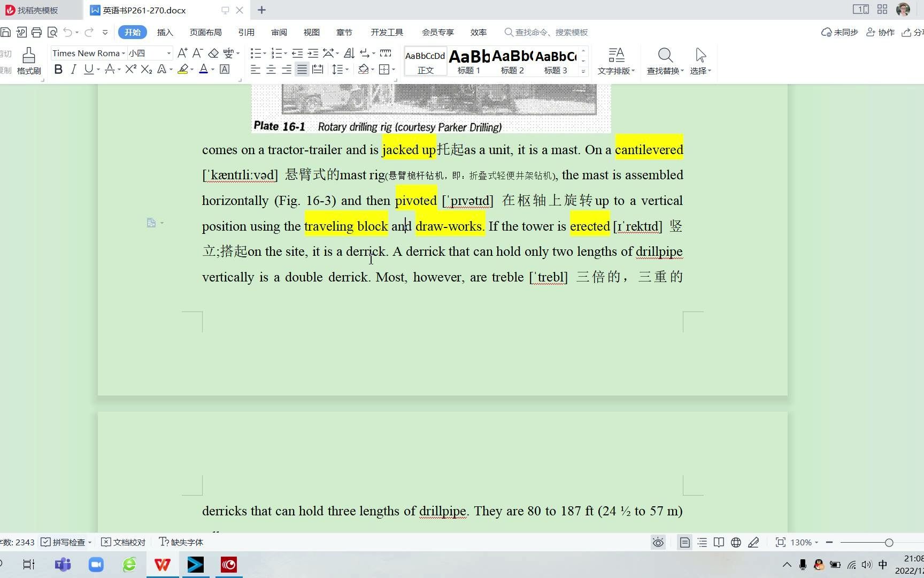Switch to web layout globe icon

(736, 543)
